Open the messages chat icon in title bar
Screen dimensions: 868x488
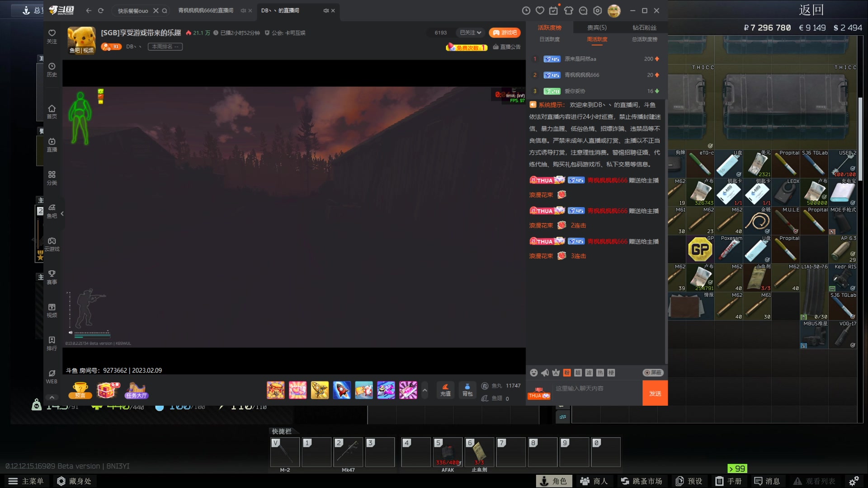583,10
